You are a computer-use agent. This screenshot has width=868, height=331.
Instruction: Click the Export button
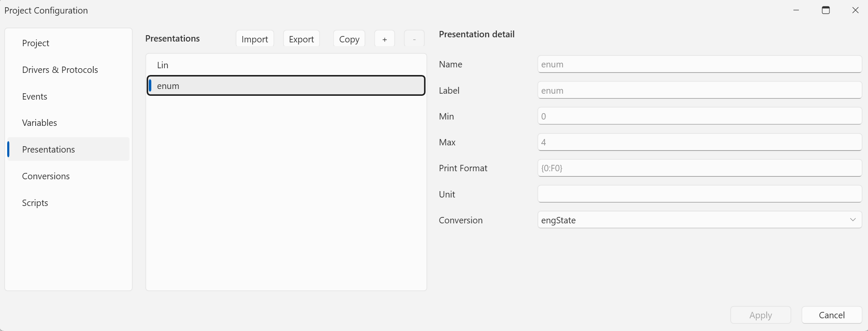(301, 39)
